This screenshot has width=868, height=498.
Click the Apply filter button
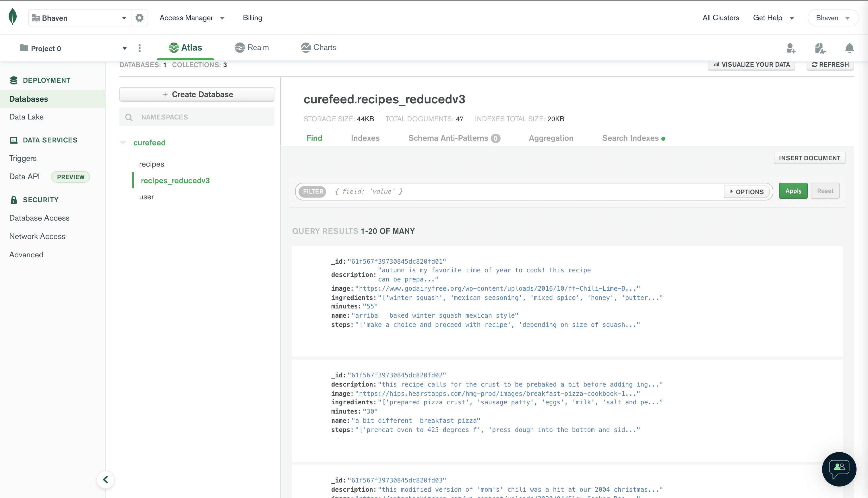[793, 191]
